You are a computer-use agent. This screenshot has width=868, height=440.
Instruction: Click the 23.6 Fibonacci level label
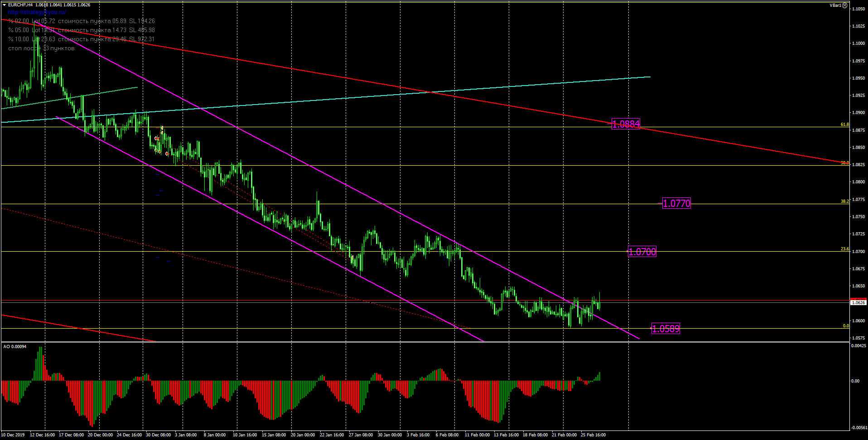[844, 249]
